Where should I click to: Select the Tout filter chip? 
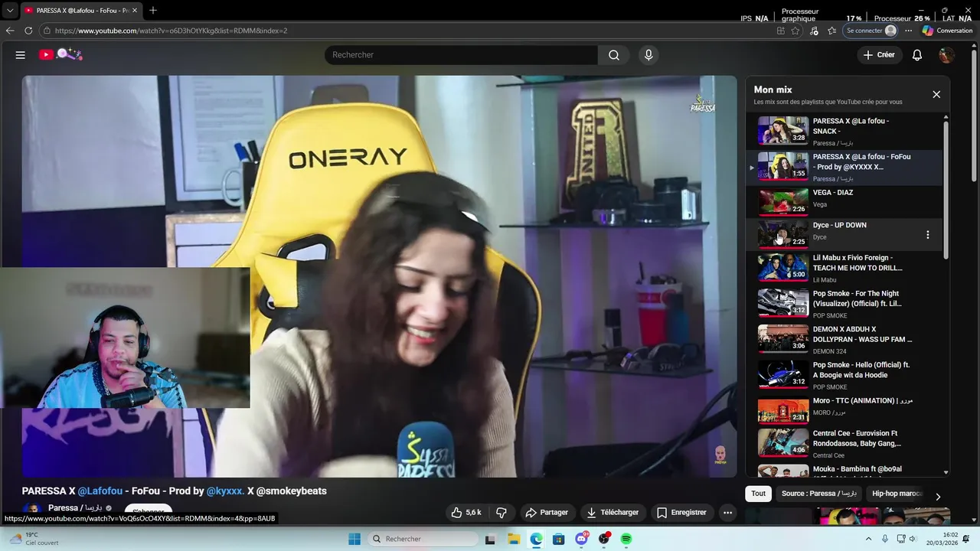tap(758, 494)
